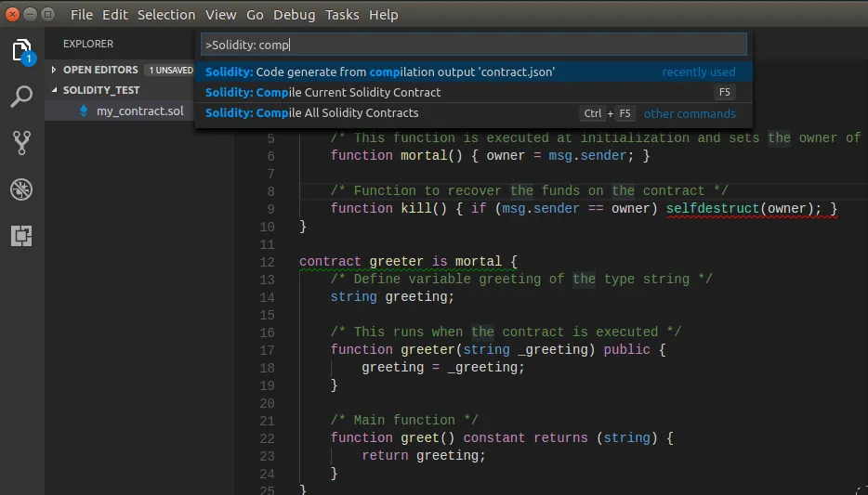Run Compile Current Solidity Contract command
Viewport: 868px width, 495px height.
pos(473,92)
